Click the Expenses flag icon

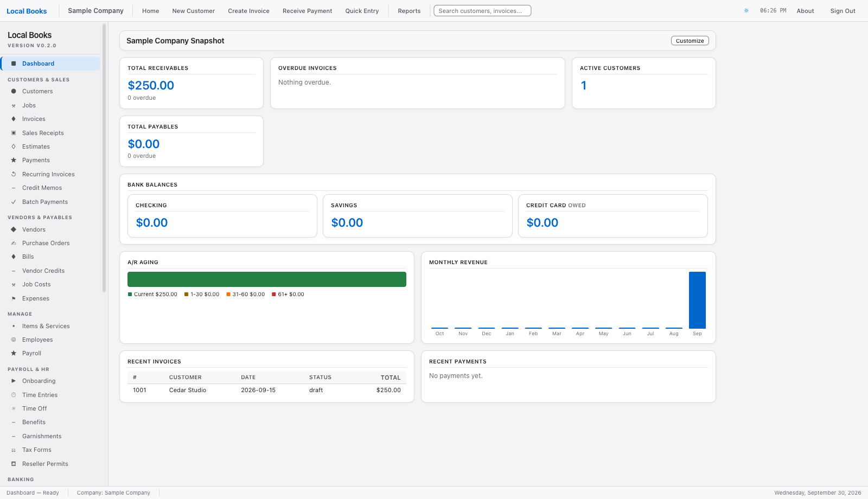[x=14, y=298]
